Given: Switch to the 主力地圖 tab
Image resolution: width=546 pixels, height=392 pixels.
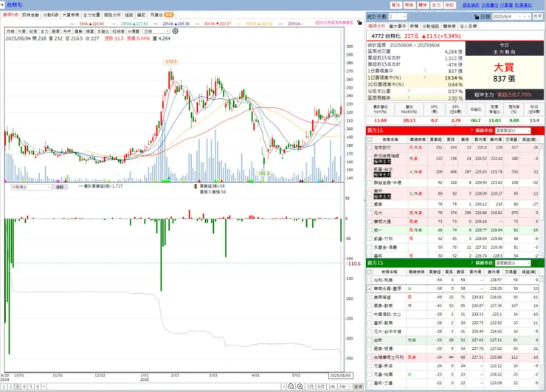Looking at the screenshot, I should click(91, 15).
